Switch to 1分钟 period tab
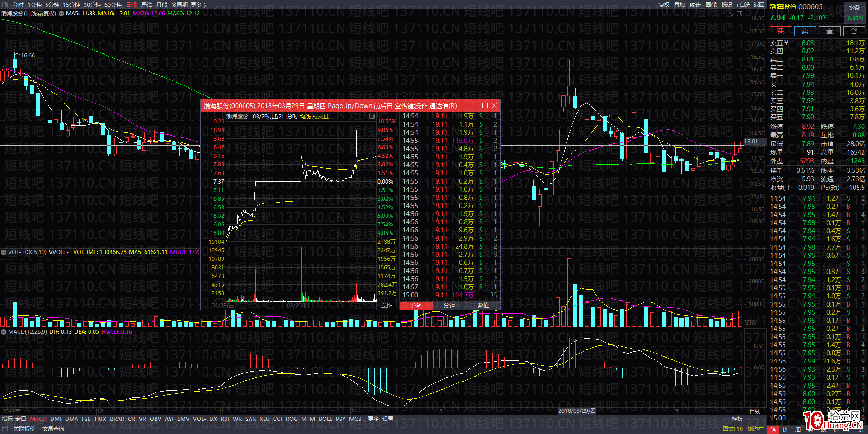This screenshot has width=868, height=434. (x=35, y=5)
